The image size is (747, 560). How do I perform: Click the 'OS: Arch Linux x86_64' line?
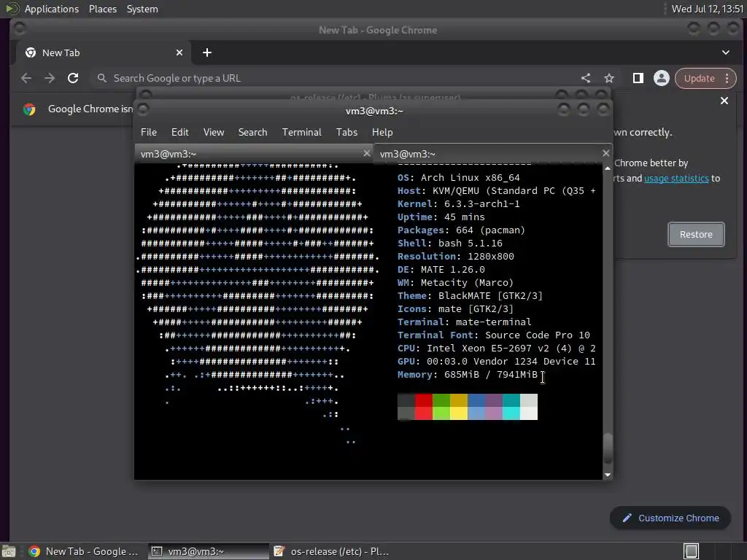tap(458, 178)
